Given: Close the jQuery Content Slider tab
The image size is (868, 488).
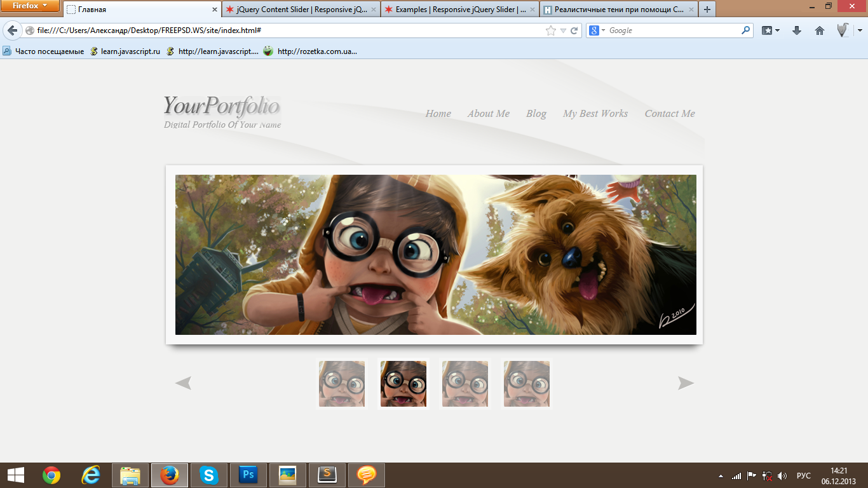Looking at the screenshot, I should pyautogui.click(x=373, y=10).
